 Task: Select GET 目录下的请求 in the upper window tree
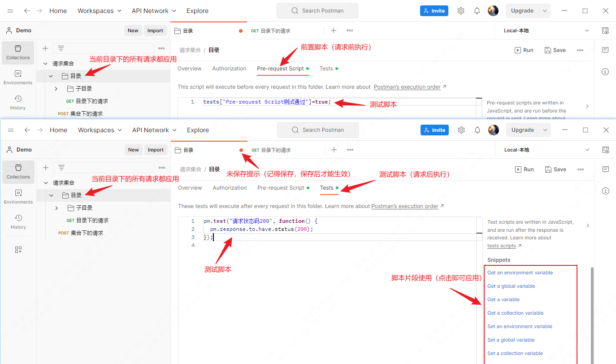coord(87,101)
